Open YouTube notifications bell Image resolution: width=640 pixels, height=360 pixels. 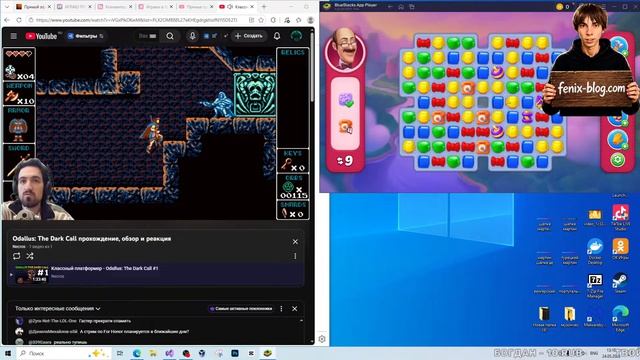pos(277,36)
